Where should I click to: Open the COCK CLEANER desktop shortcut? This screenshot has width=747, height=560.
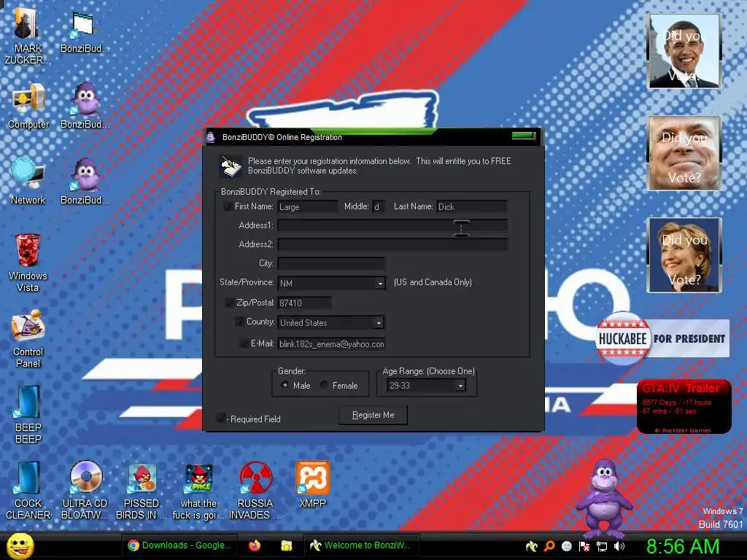(28, 491)
